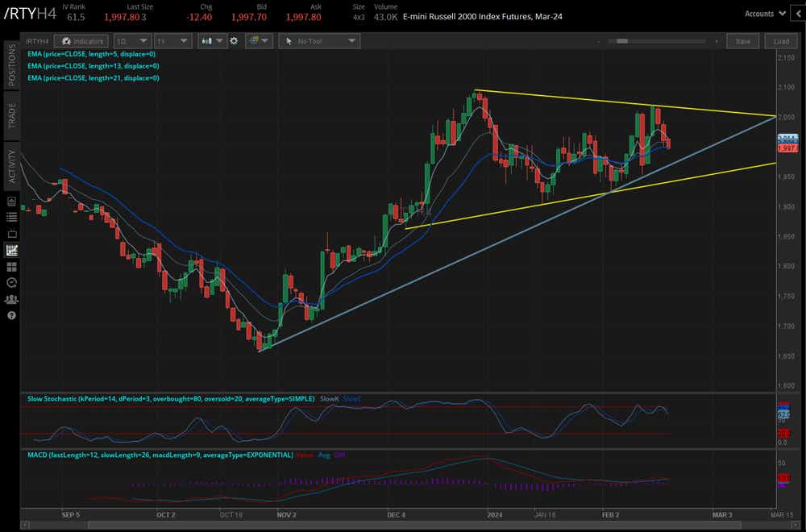Click the watchlist list icon in sidebar
The height and width of the screenshot is (532, 806).
coord(11,218)
